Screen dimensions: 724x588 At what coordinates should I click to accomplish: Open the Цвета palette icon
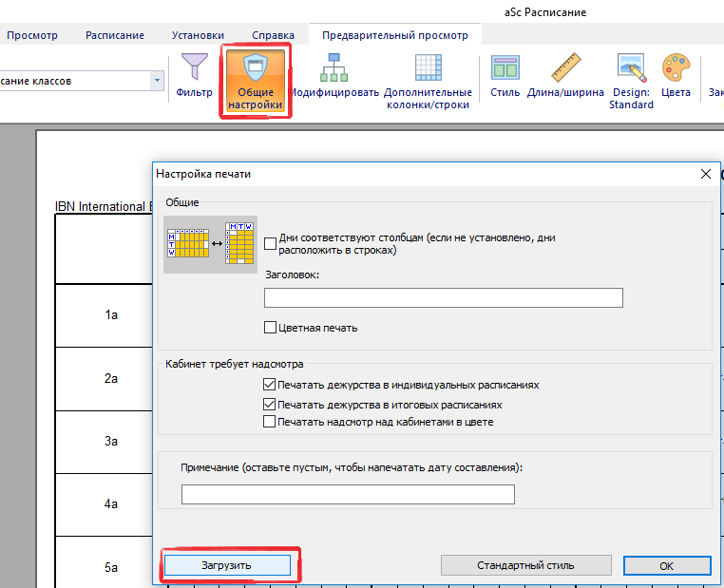[676, 68]
